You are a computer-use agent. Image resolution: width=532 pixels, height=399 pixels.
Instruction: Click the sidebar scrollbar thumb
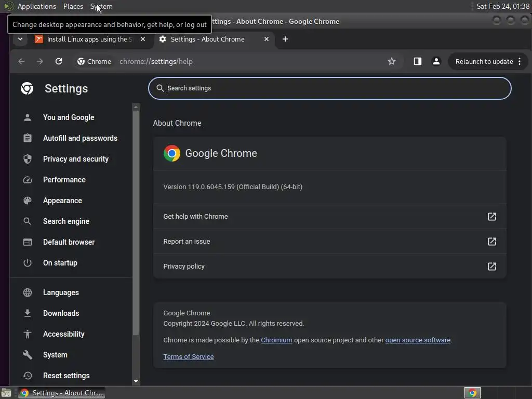pyautogui.click(x=136, y=223)
